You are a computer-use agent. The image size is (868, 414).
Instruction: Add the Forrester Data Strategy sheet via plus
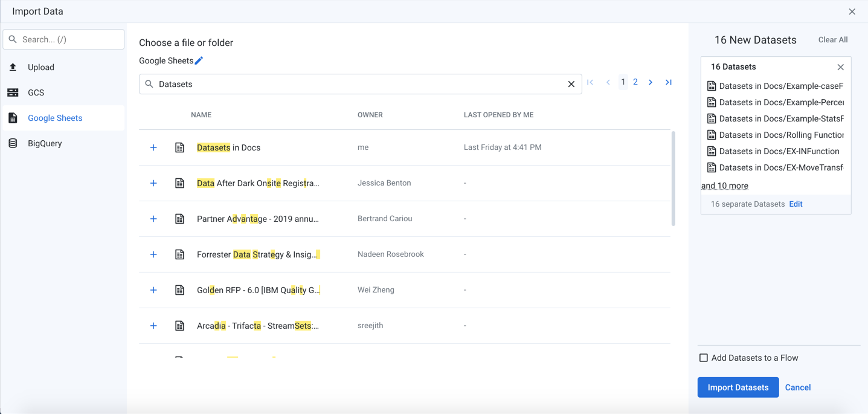tap(153, 254)
